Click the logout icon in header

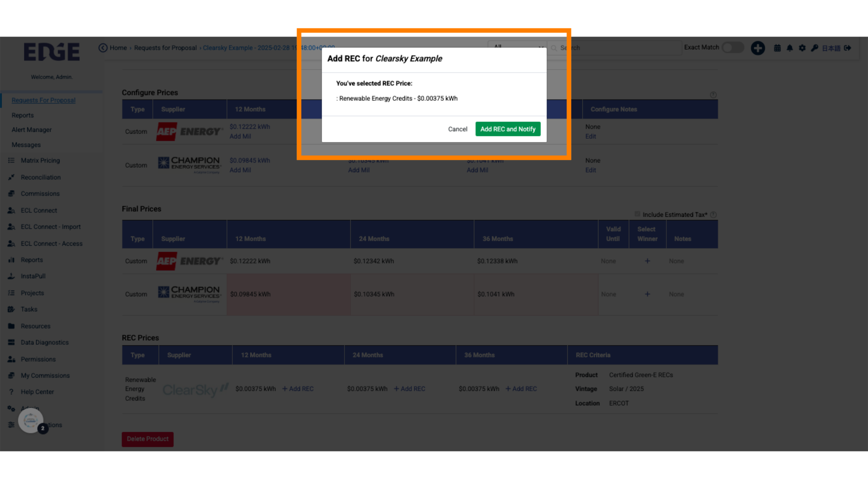coord(848,48)
